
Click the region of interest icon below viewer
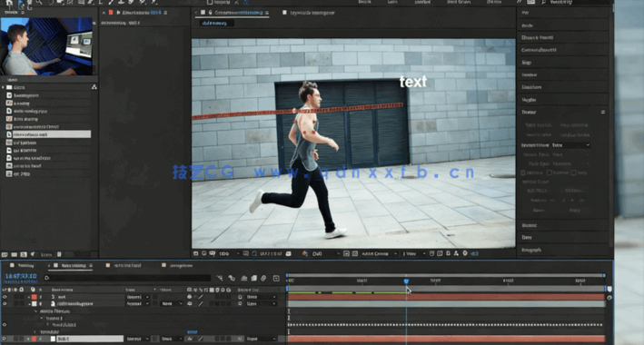346,254
